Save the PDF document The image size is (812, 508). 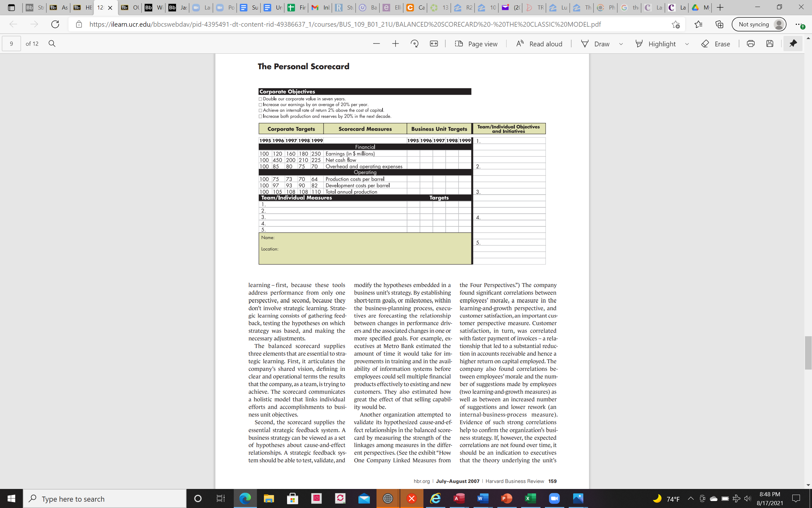770,44
